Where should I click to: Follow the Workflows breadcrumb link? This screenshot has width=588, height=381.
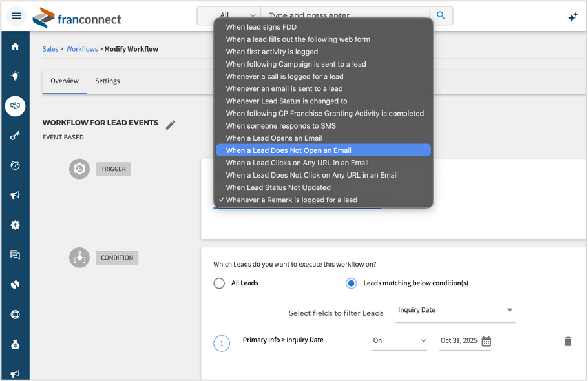point(82,49)
